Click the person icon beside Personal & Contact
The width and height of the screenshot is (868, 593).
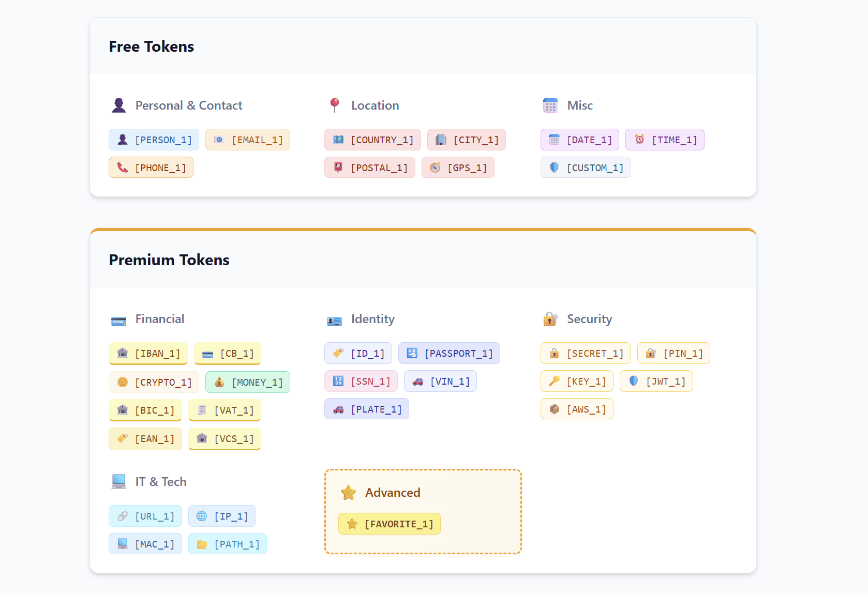(x=118, y=105)
